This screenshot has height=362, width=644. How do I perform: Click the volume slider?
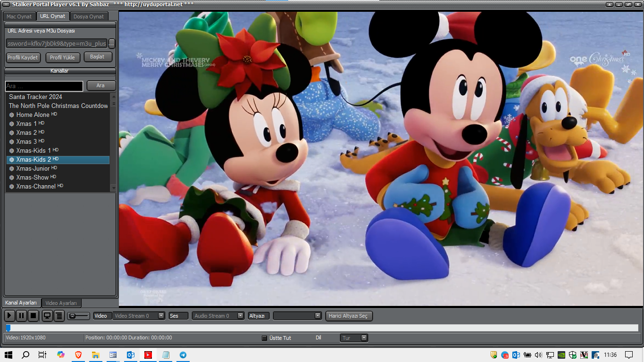pyautogui.click(x=78, y=316)
